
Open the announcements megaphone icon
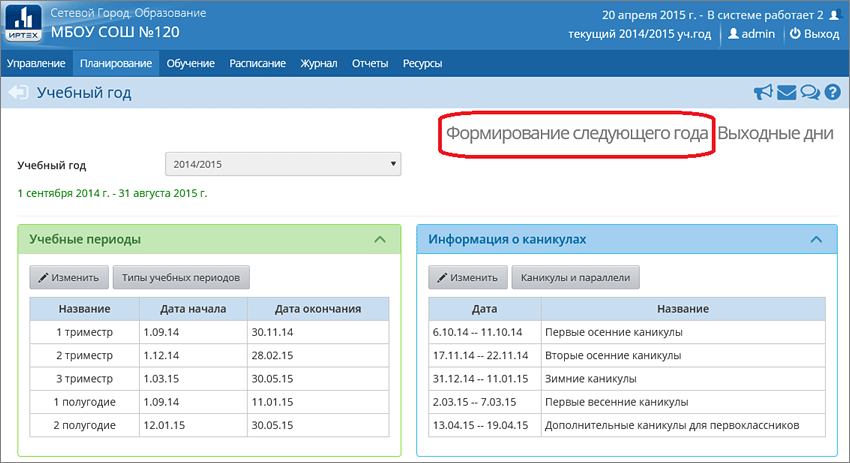(x=764, y=94)
